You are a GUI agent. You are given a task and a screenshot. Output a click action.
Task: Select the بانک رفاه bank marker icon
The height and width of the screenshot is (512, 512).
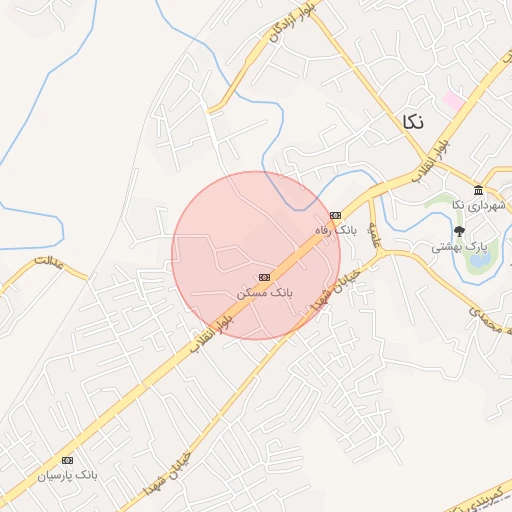335,215
